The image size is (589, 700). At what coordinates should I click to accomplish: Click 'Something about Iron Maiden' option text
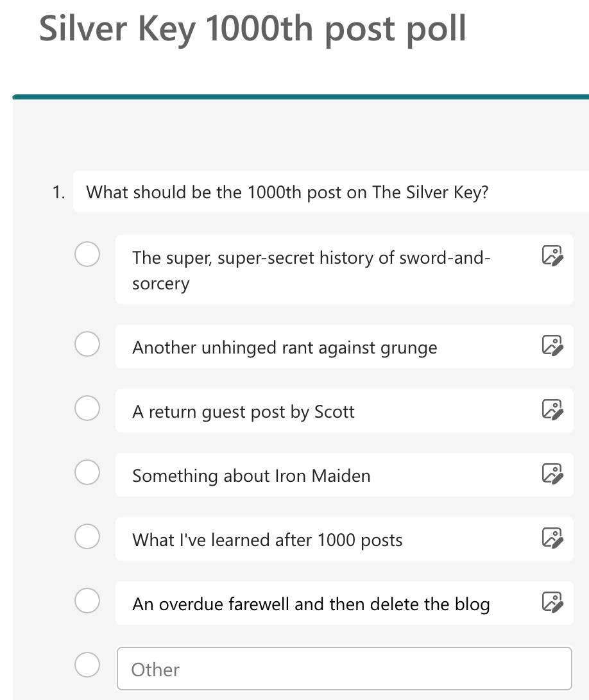tap(252, 476)
